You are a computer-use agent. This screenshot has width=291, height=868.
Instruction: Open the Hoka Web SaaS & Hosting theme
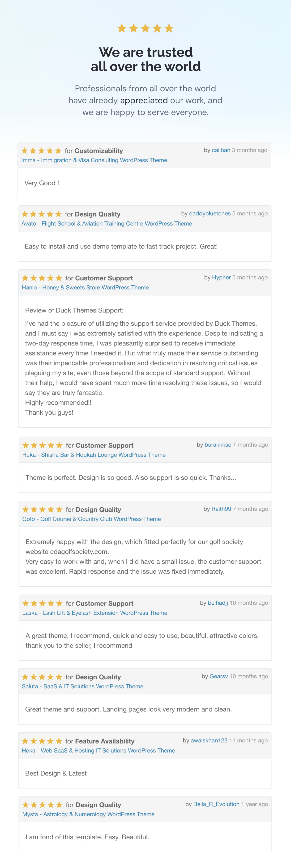98,750
